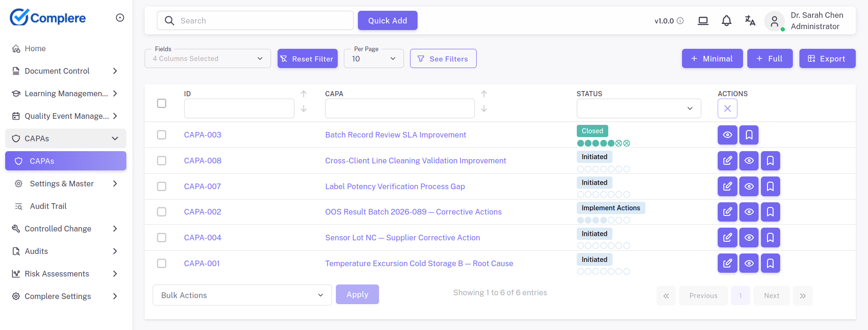Open the Bulk Actions dropdown
The width and height of the screenshot is (868, 330).
[242, 295]
